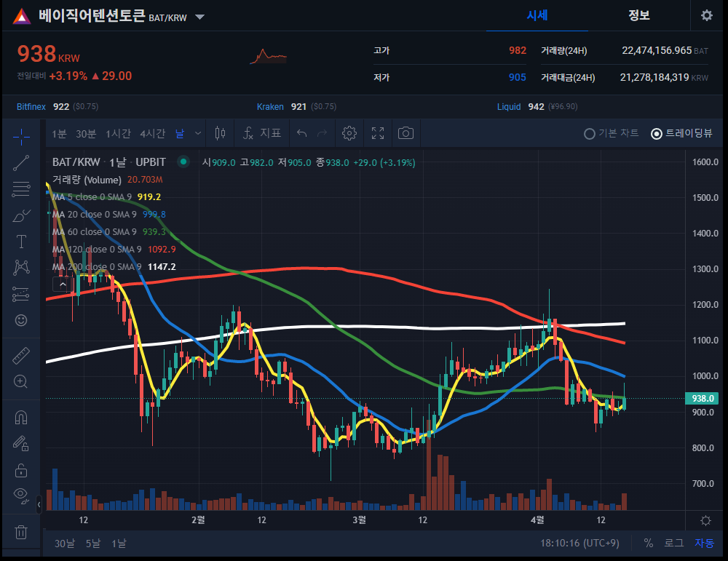Select the crosshair cursor tool
The width and height of the screenshot is (728, 561).
21,136
